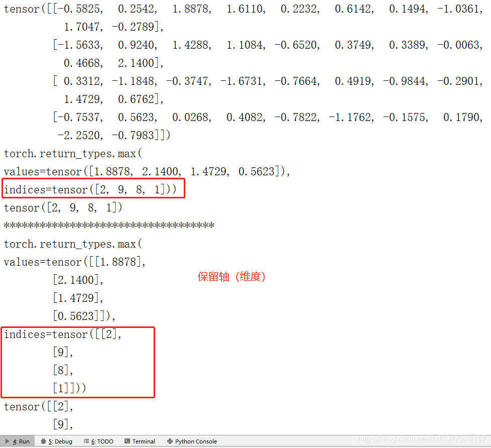The width and height of the screenshot is (491, 448).
Task: Click the Run play icon
Action: pos(7,441)
